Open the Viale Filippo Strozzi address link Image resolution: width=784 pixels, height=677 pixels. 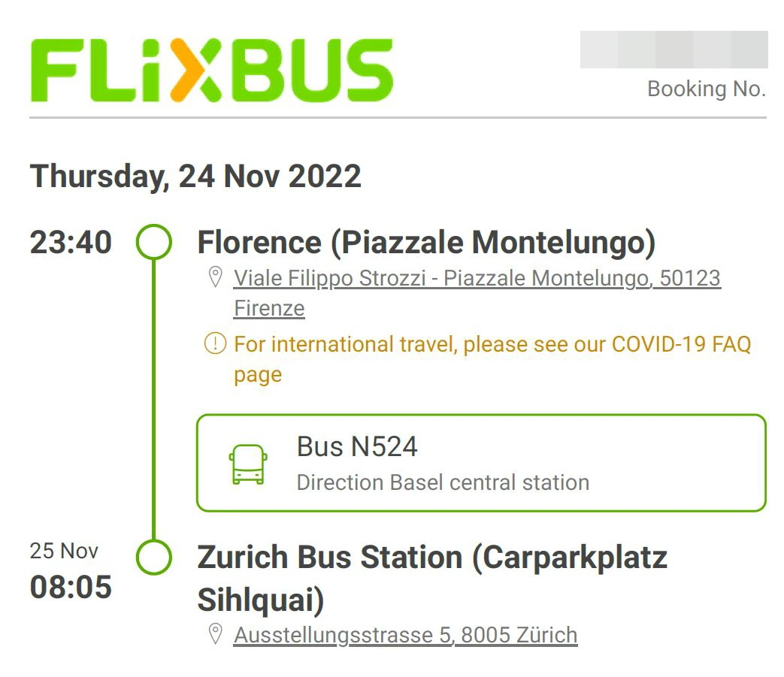[477, 279]
